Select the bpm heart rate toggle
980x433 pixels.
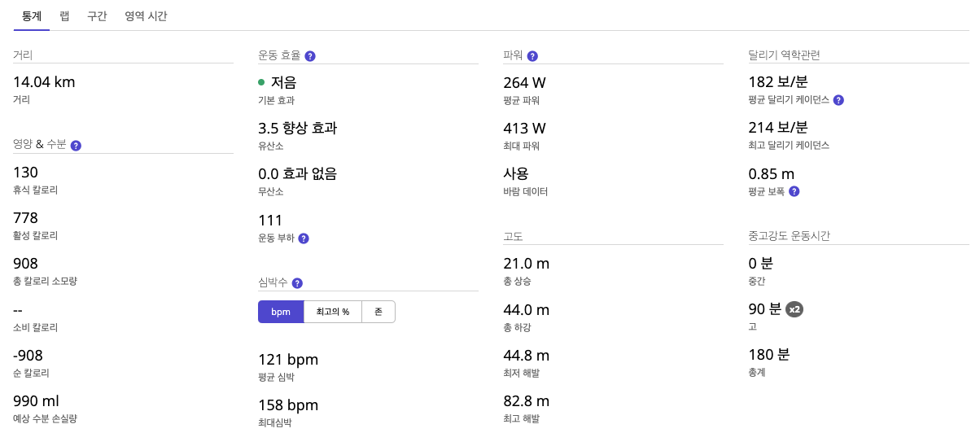click(281, 312)
